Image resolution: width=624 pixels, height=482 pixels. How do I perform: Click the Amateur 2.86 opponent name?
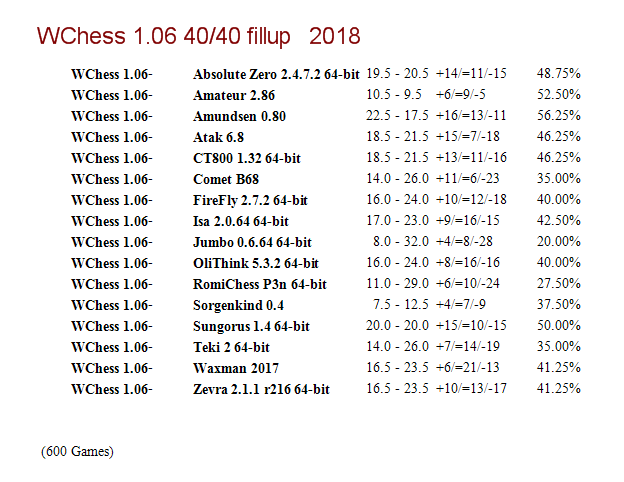234,95
